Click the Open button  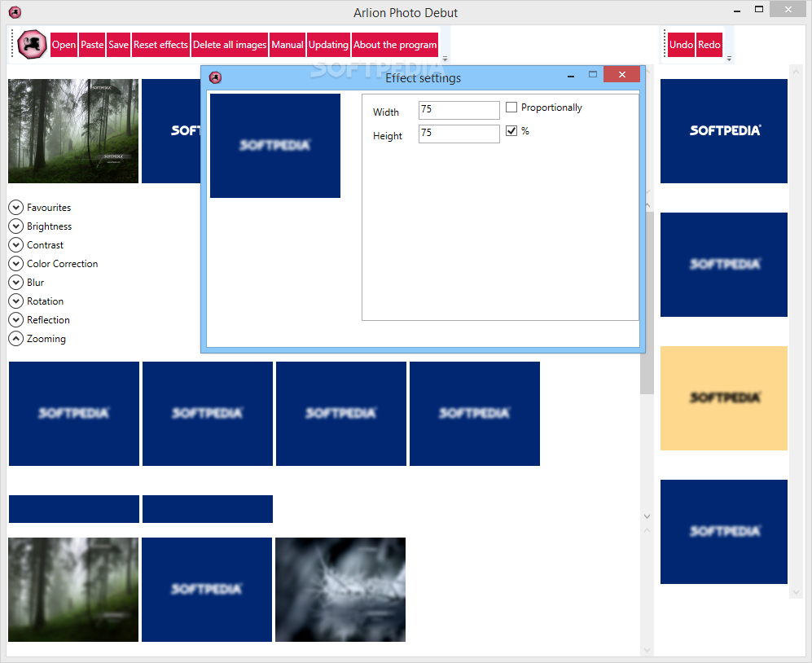64,45
